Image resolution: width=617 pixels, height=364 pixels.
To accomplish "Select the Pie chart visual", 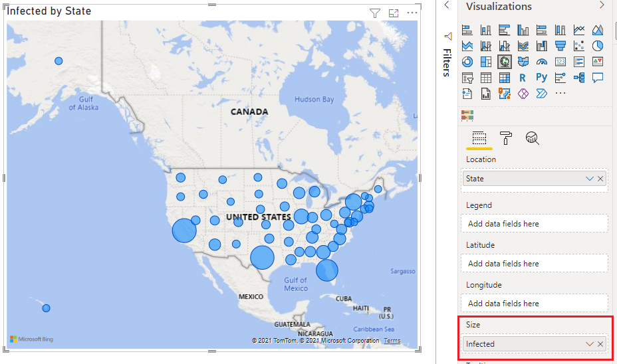I will click(x=597, y=46).
